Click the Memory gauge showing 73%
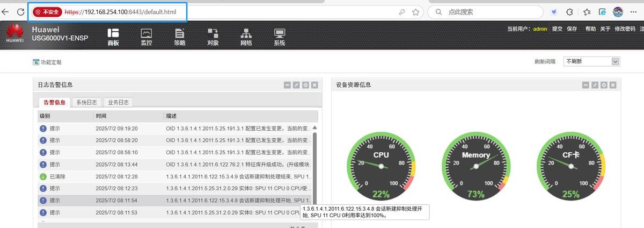Viewport: 644px width, 228px height. (x=476, y=166)
